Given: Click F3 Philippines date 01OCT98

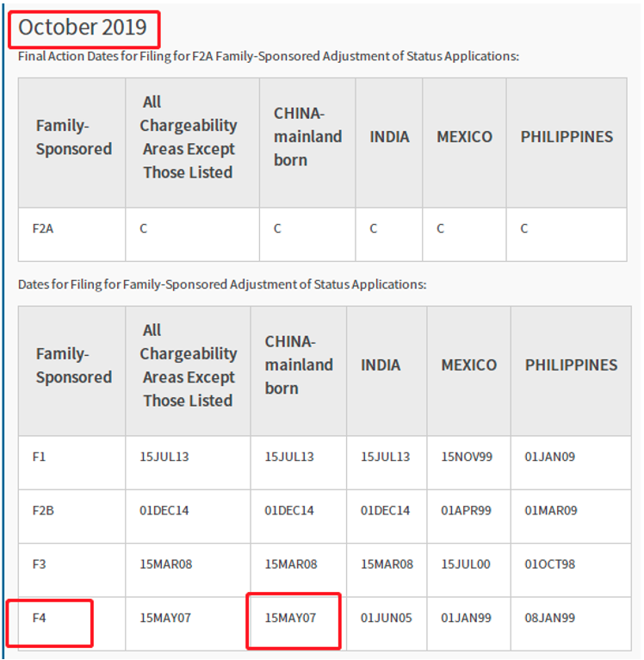Looking at the screenshot, I should tap(550, 564).
